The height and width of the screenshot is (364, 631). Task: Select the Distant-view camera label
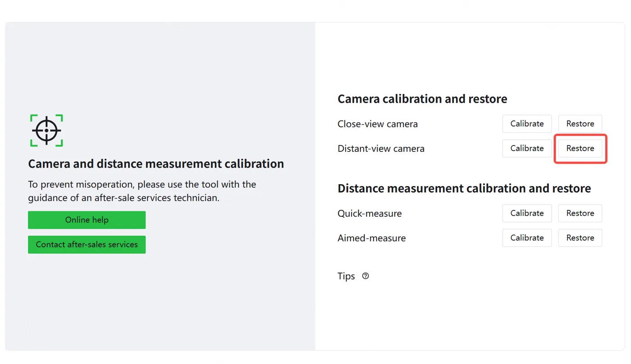click(381, 149)
